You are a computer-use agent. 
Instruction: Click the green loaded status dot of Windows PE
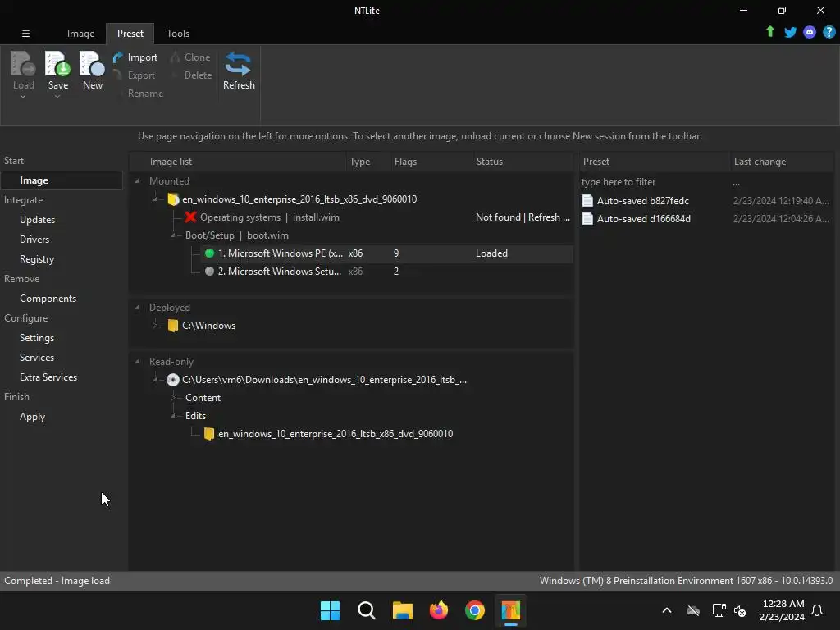(209, 253)
